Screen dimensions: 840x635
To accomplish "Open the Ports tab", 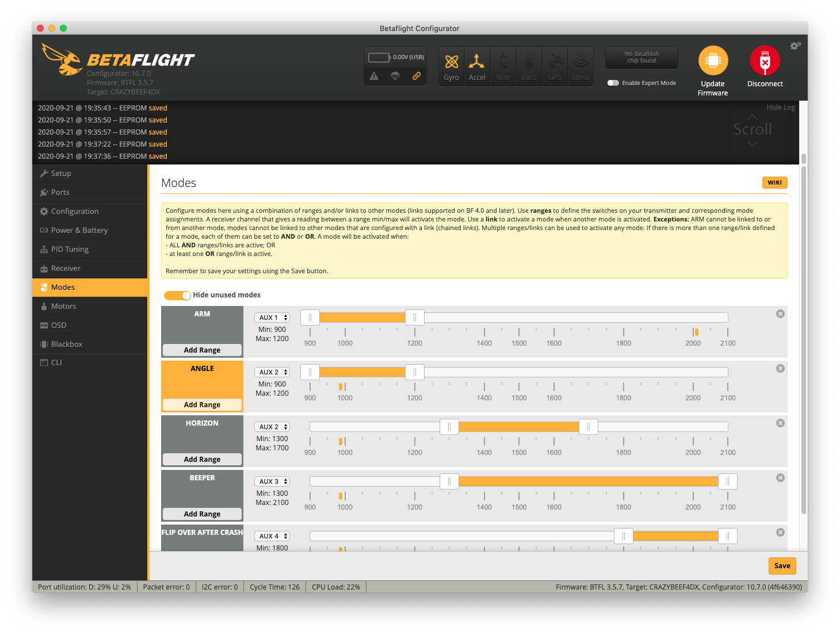I will coord(90,193).
